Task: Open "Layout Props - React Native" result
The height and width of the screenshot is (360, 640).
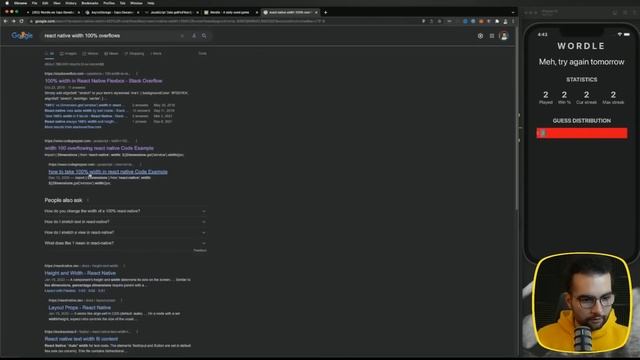Action: [80, 307]
